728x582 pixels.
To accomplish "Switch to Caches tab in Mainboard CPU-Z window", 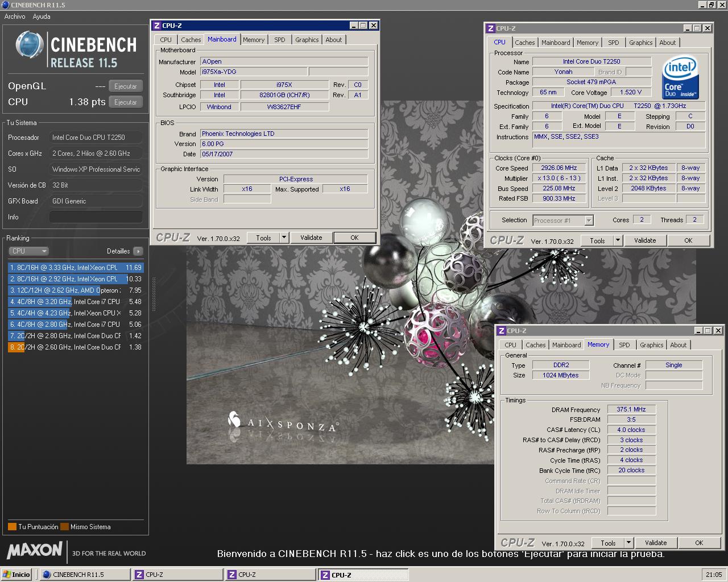I will pos(191,40).
